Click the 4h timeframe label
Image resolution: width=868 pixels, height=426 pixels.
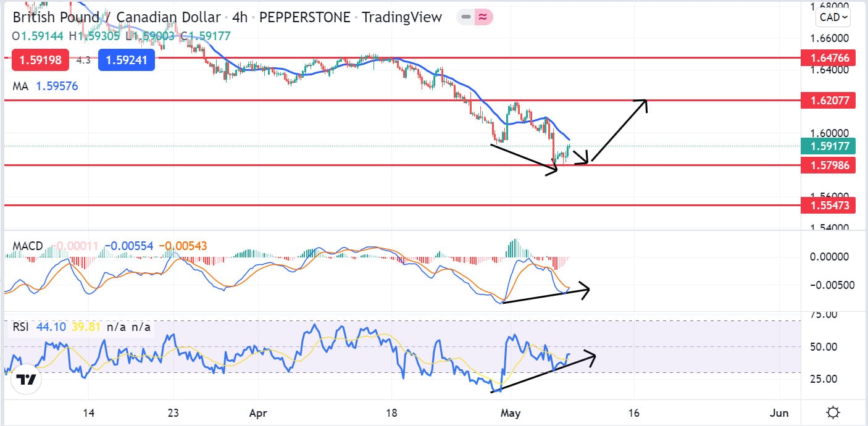(239, 17)
